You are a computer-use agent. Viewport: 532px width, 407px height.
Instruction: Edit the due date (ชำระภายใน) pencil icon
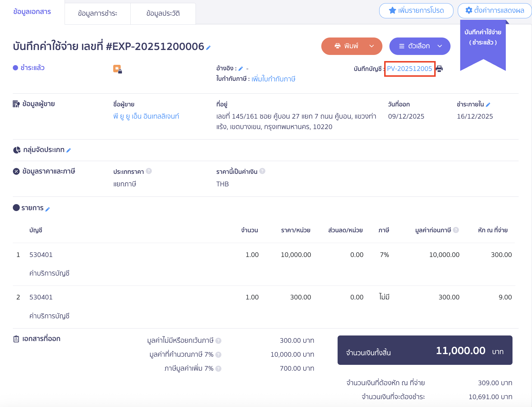click(488, 105)
